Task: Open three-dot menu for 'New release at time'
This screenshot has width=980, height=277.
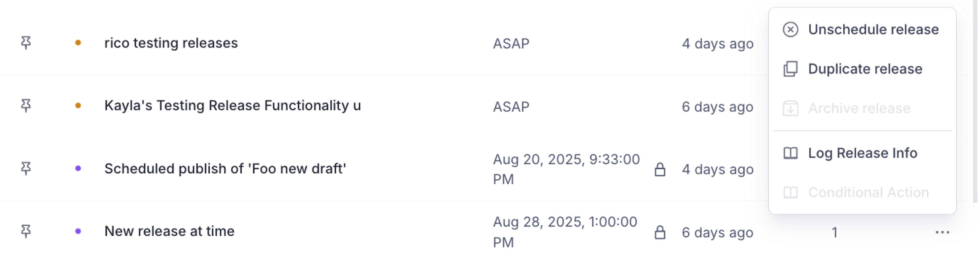Action: click(x=942, y=233)
